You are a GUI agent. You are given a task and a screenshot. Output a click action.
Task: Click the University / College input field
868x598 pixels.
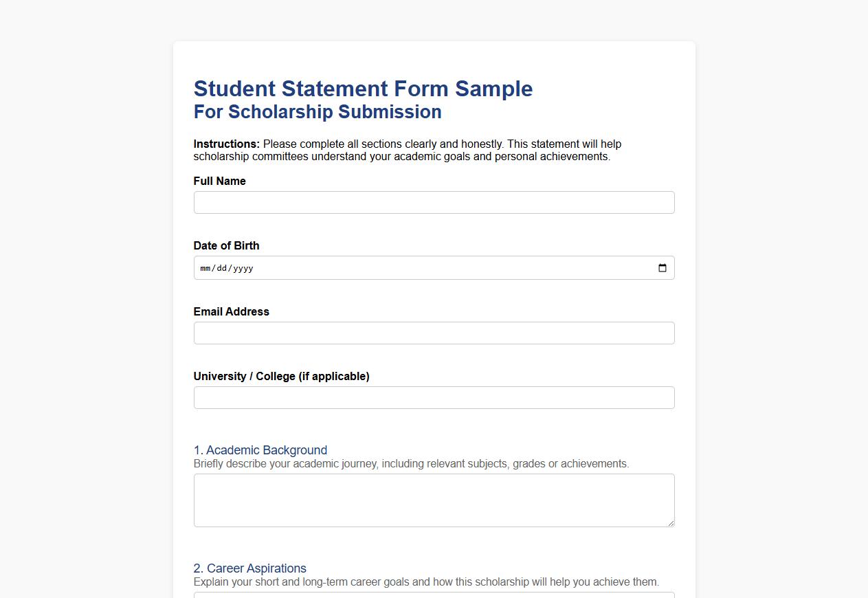click(x=434, y=397)
